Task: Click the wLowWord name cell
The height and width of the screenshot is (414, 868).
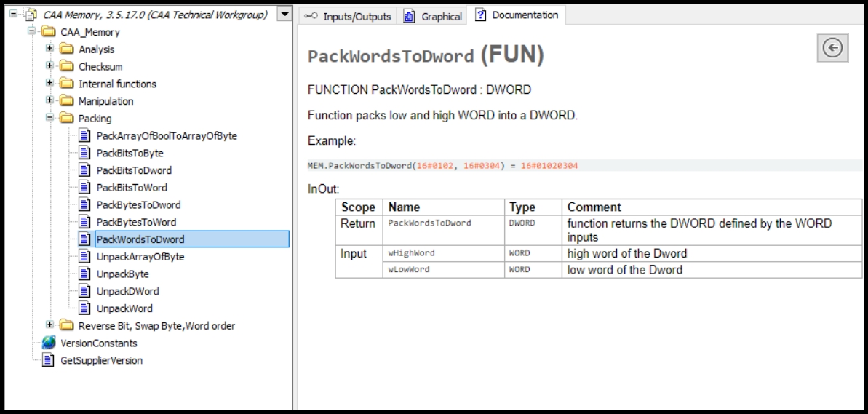Action: [443, 269]
